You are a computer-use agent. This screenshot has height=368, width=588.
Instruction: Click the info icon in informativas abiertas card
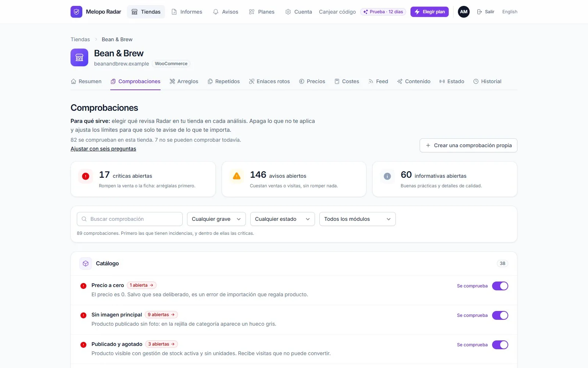click(387, 176)
